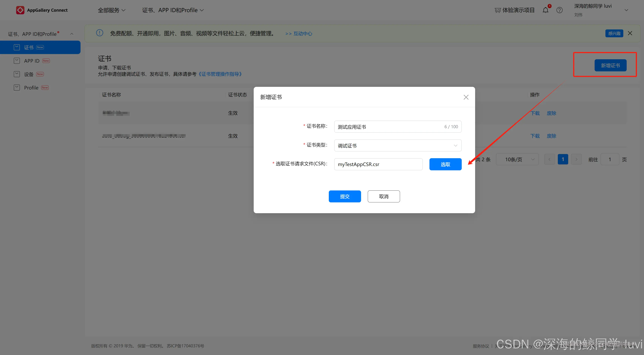Image resolution: width=644 pixels, height=355 pixels.
Task: Click the AppGallery Connect logo icon
Action: [20, 10]
